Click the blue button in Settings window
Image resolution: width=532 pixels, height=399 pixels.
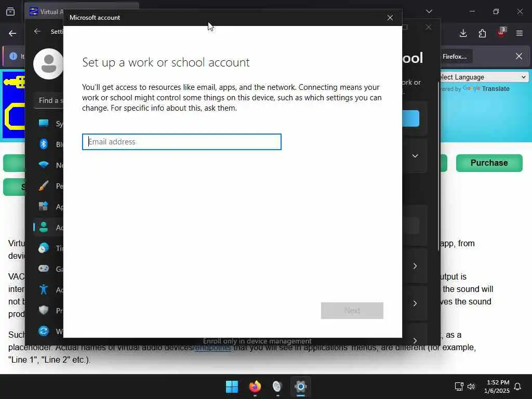coord(410,118)
